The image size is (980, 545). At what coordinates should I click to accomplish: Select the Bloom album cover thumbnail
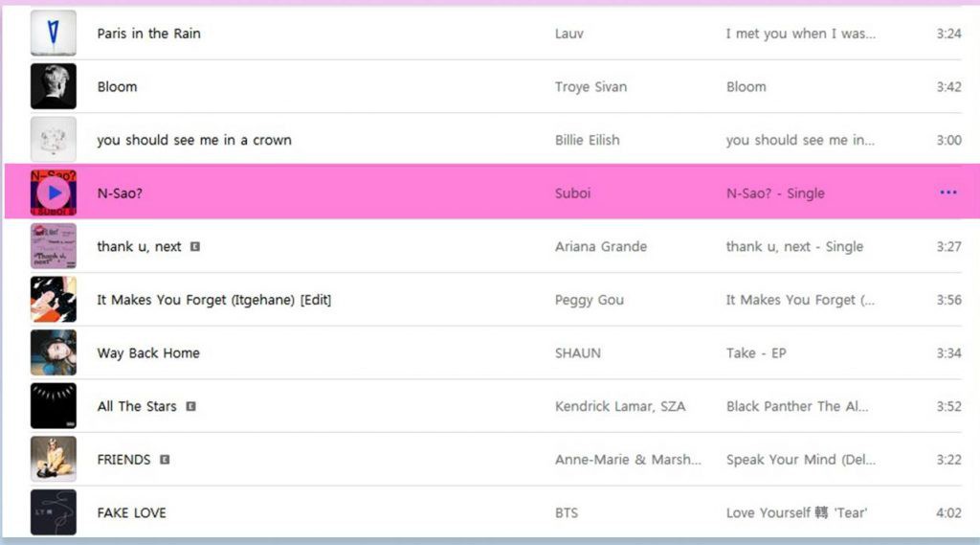tap(54, 86)
